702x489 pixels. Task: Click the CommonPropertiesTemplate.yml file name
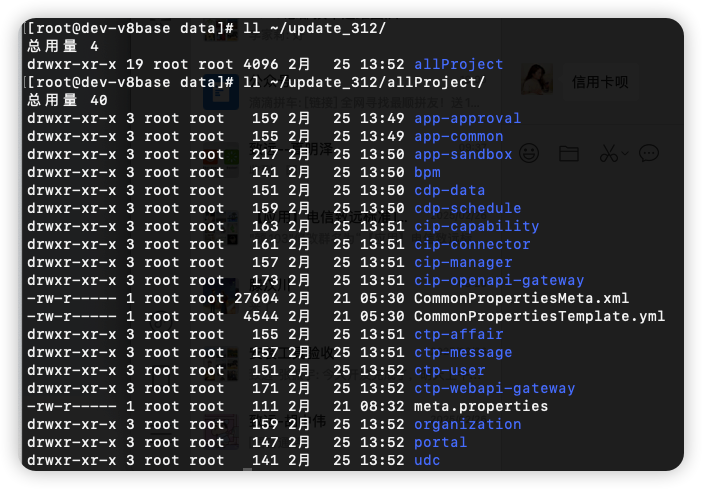(x=539, y=317)
